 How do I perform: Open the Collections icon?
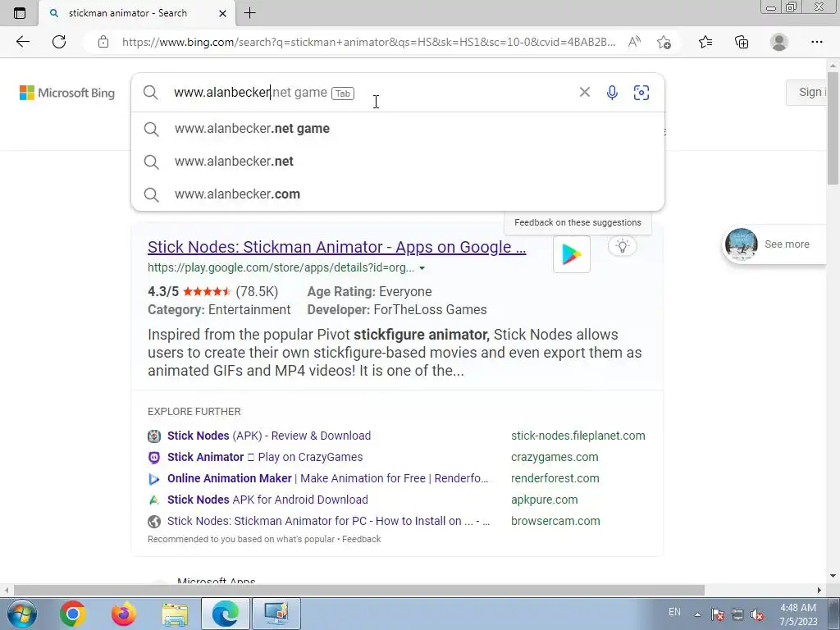click(x=742, y=42)
